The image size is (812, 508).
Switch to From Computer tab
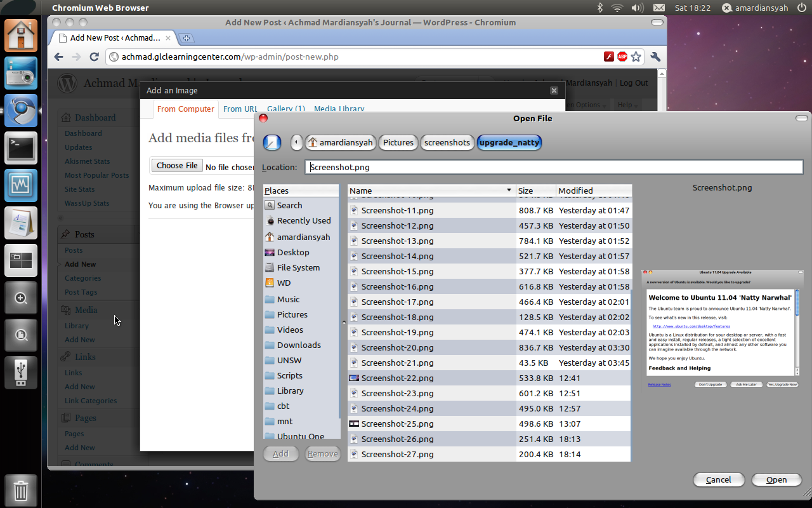pyautogui.click(x=186, y=109)
